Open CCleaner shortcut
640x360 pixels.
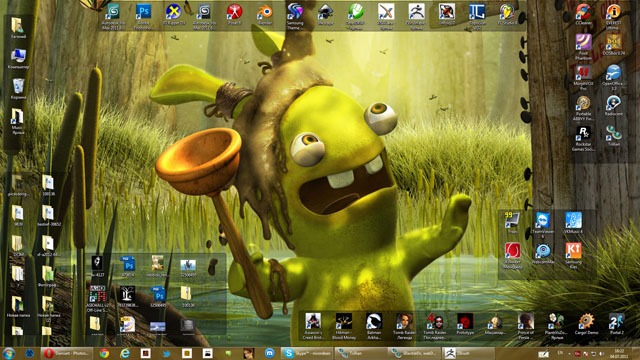[584, 15]
